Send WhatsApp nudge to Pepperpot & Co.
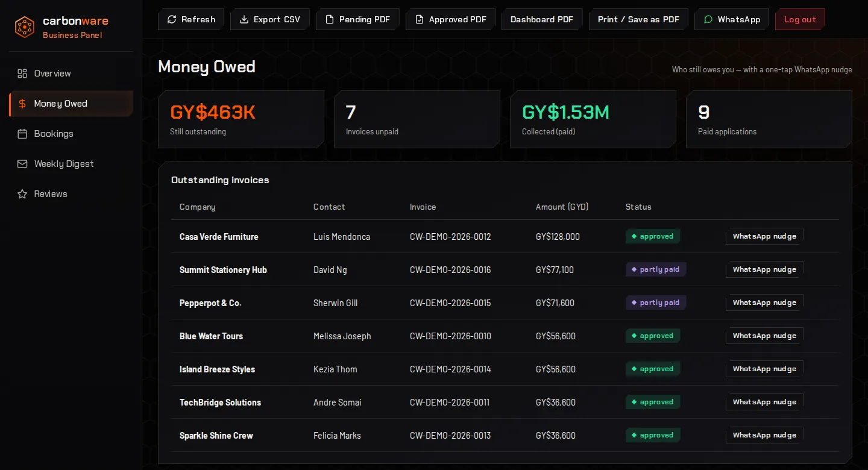Viewport: 868px width, 470px height. tap(764, 302)
